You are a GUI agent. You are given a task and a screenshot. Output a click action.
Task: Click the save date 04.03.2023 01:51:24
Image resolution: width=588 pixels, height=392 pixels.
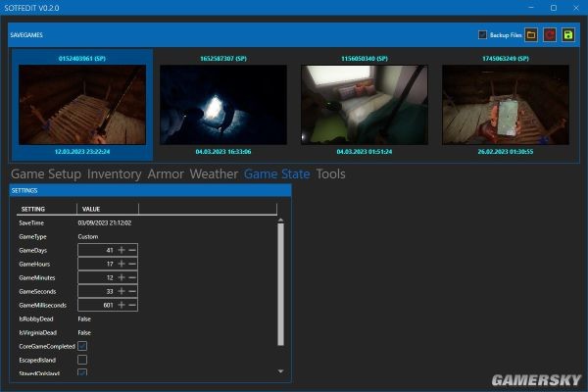pyautogui.click(x=365, y=152)
